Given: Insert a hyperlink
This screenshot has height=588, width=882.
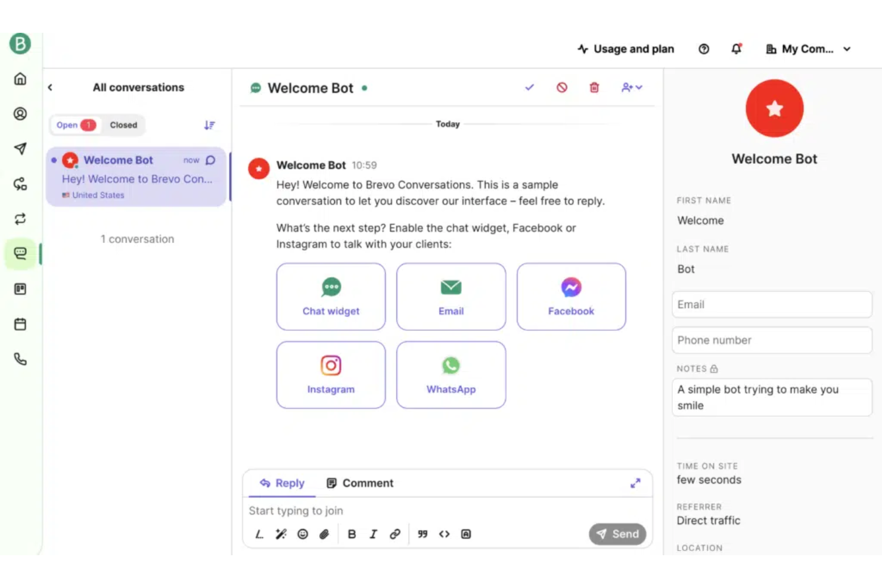Looking at the screenshot, I should pos(395,534).
